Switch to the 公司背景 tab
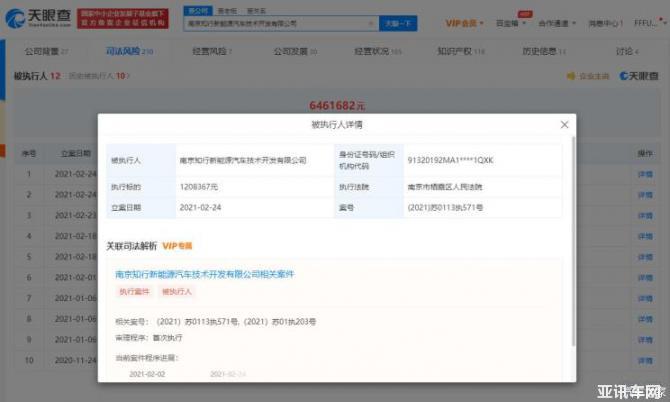The height and width of the screenshot is (402, 670). pos(42,50)
